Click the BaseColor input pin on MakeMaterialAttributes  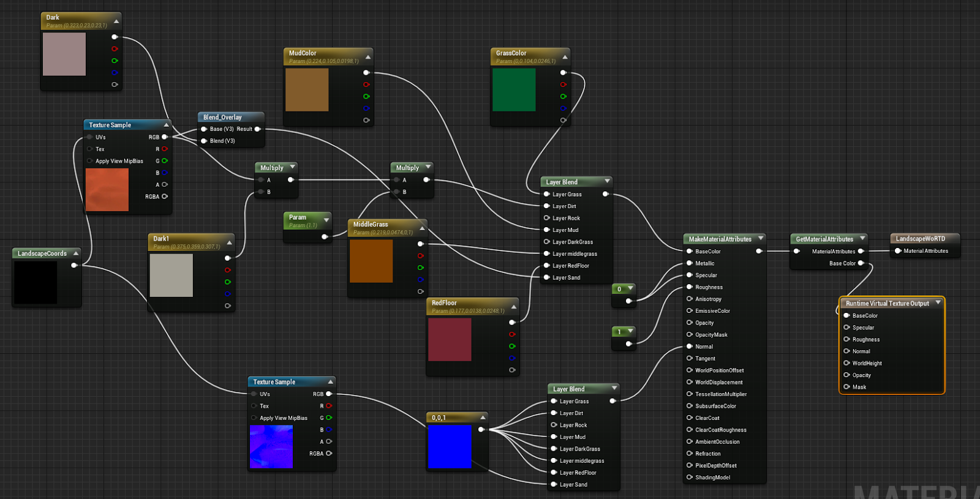click(690, 252)
